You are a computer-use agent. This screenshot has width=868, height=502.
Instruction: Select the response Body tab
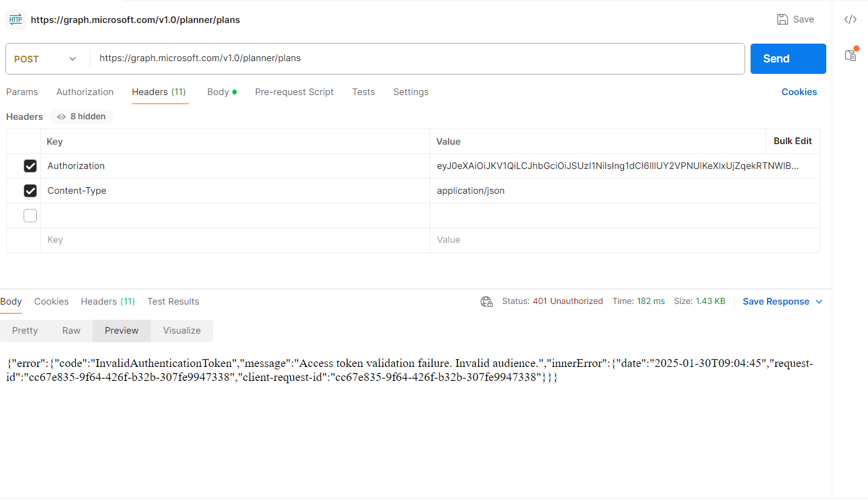coord(11,302)
